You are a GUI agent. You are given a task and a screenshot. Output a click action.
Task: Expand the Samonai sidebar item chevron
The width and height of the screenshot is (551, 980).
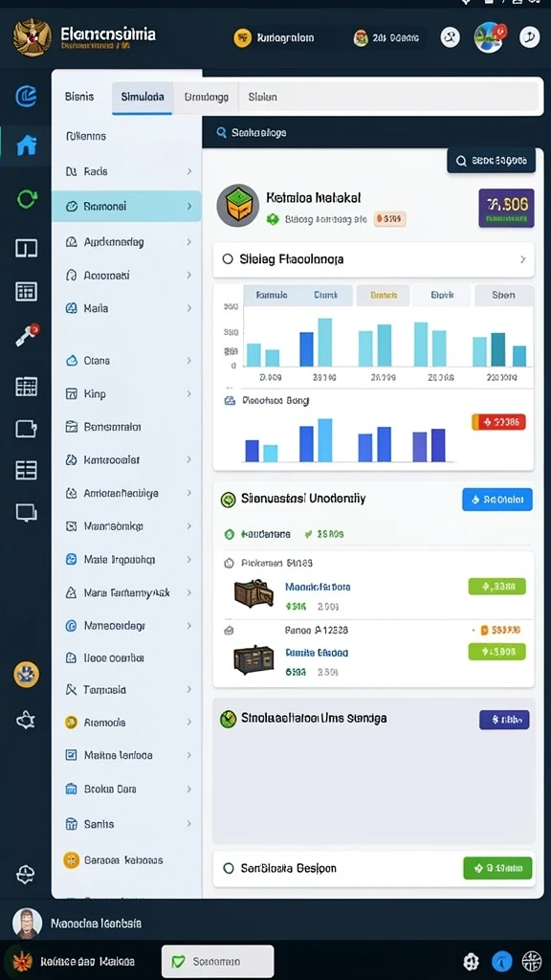[189, 206]
